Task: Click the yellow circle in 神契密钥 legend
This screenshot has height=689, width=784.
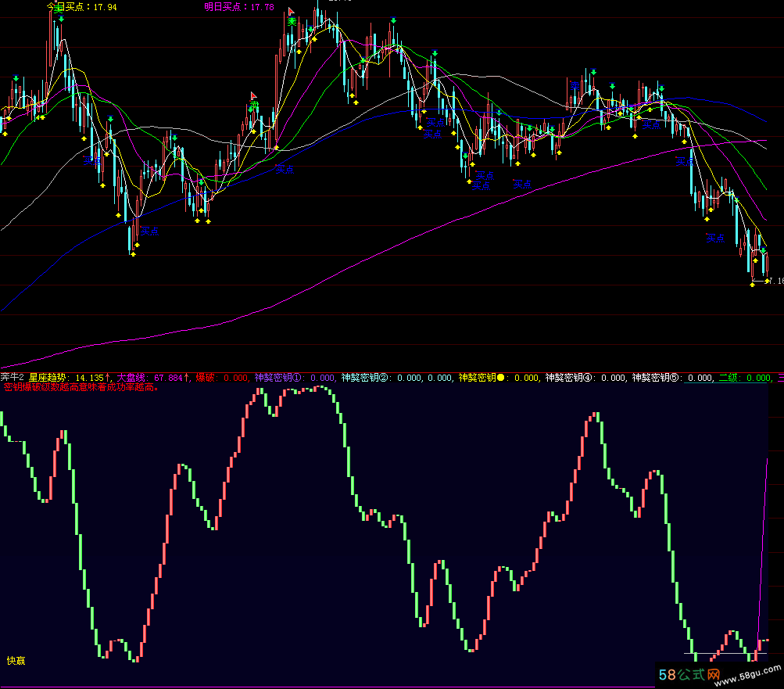Action: (500, 378)
